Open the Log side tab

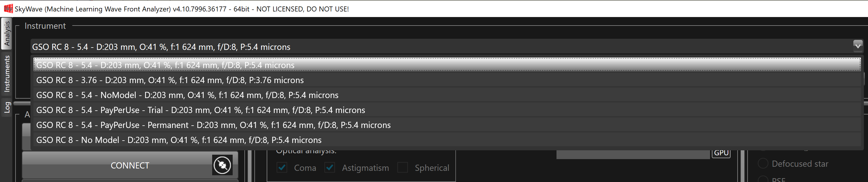pyautogui.click(x=7, y=107)
